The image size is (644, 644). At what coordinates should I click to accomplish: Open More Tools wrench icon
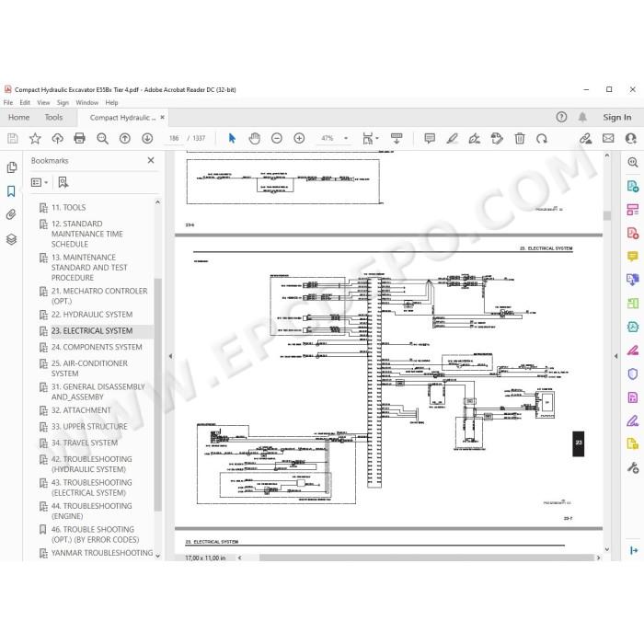click(633, 467)
